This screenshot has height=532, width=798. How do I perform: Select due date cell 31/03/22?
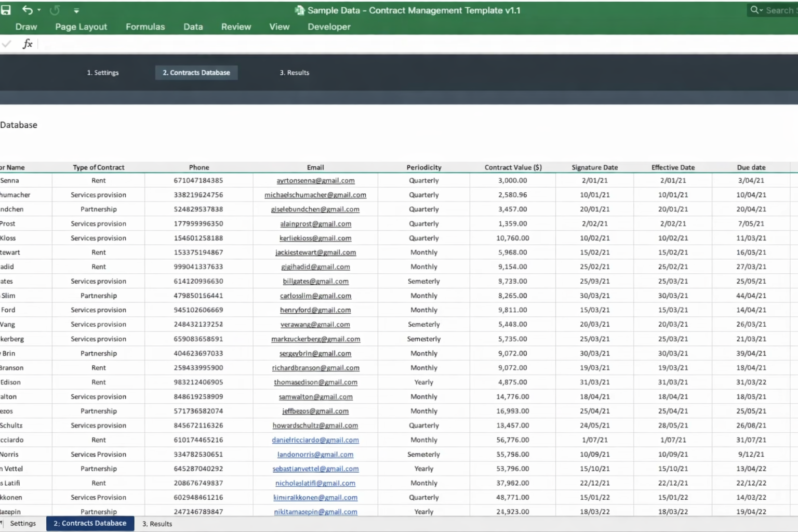tap(751, 382)
